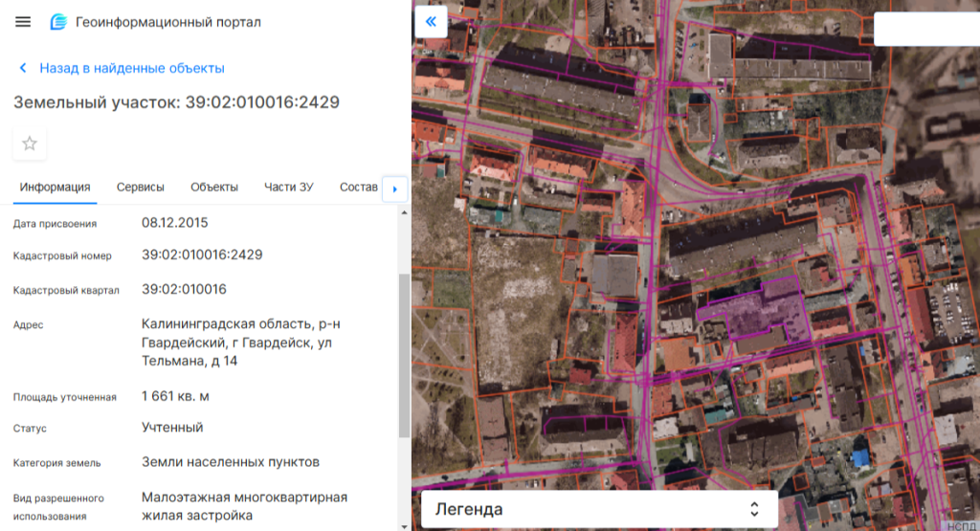Click the Легенда up-down expander arrows
The width and height of the screenshot is (980, 531).
(x=754, y=510)
